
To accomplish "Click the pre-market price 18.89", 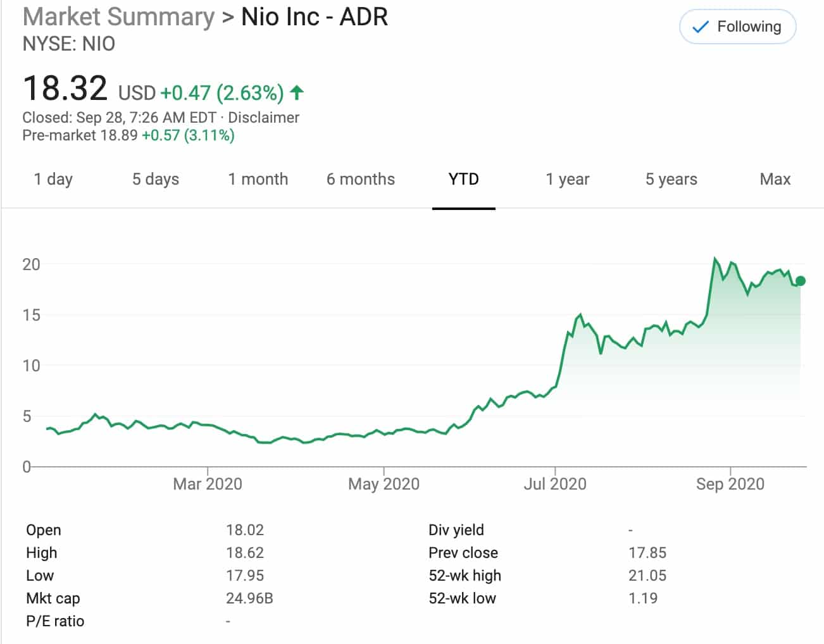I will pyautogui.click(x=119, y=135).
